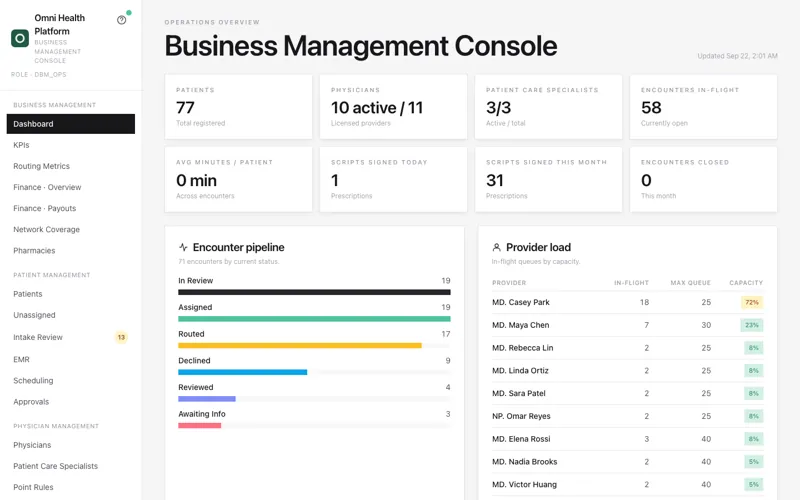This screenshot has height=500, width=800.
Task: Click the Scripts Signed Today card
Action: point(393,180)
